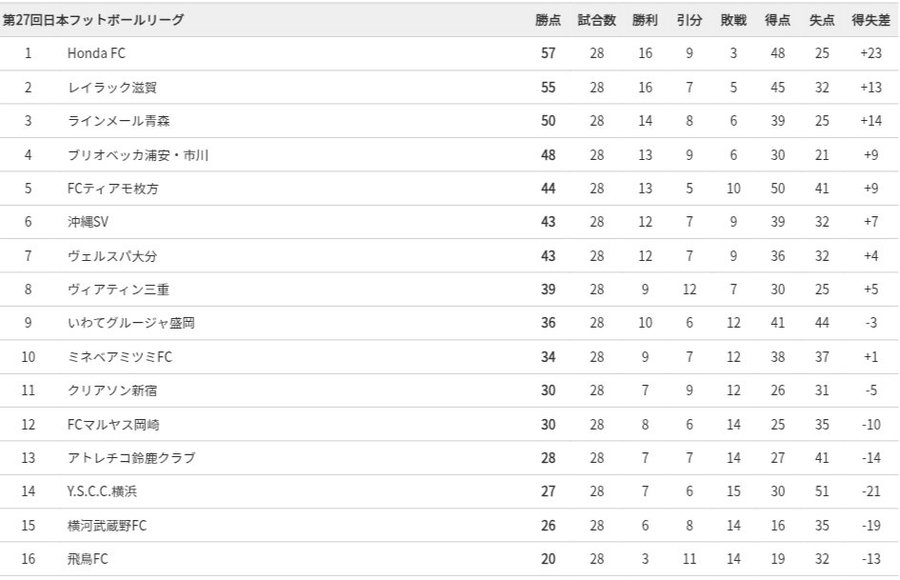Screen dimensions: 900x580
Task: Click アトレチコ鈴鹿クラブ team name
Action: (131, 458)
